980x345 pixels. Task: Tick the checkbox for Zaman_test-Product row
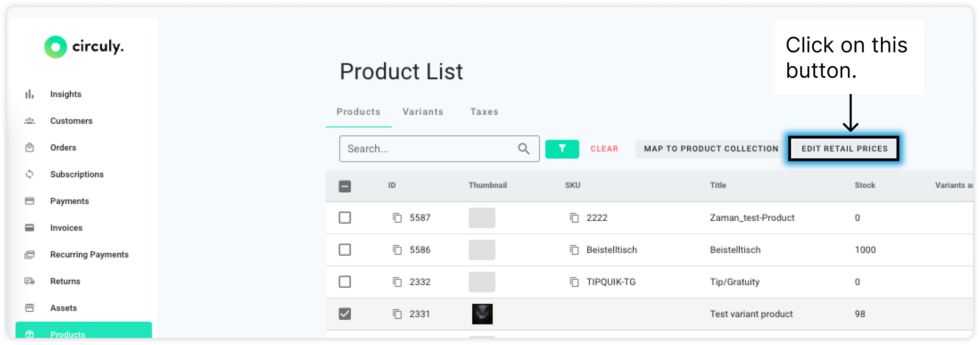tap(345, 218)
